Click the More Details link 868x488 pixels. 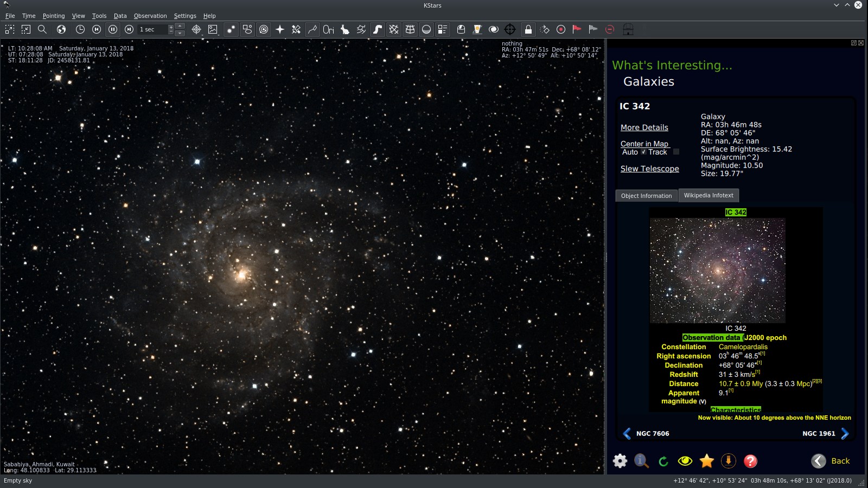[x=644, y=127]
